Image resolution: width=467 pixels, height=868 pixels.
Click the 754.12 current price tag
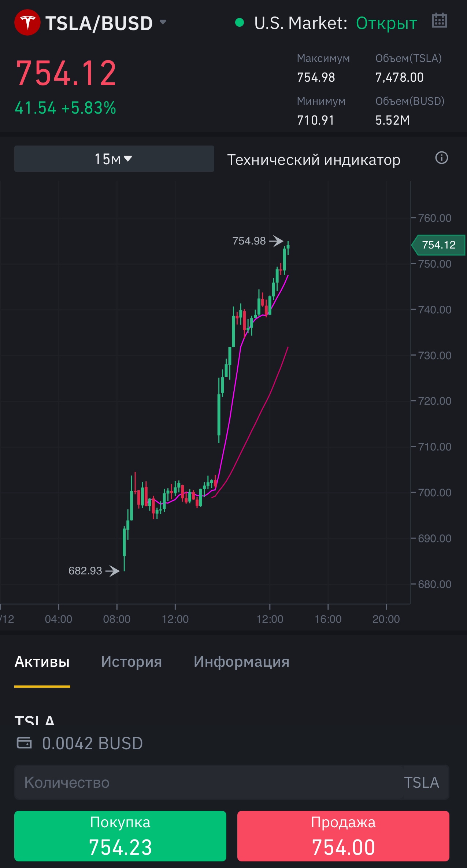[x=438, y=245]
